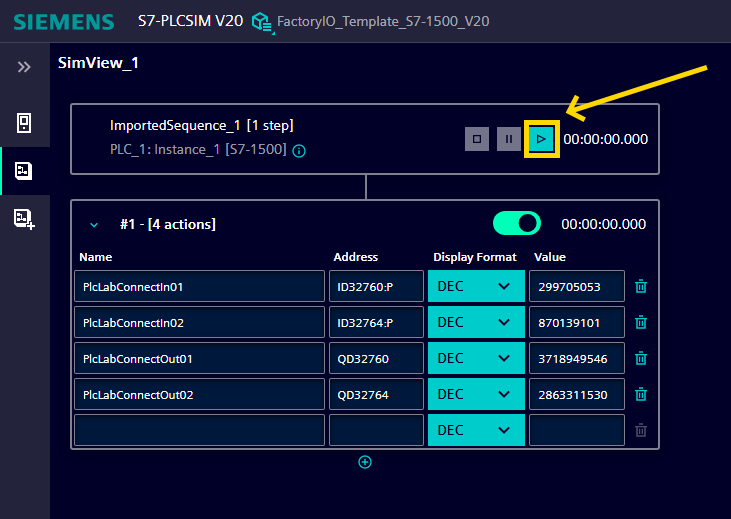Screen dimensions: 731x519
Task: Click the sequence elapsed time next to play button
Action: [x=606, y=139]
